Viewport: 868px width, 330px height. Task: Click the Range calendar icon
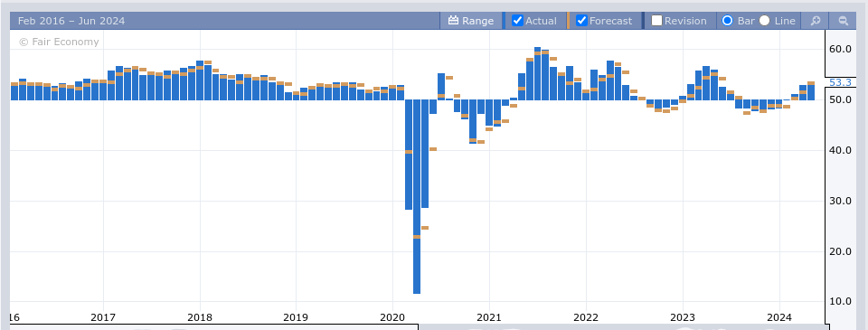click(453, 21)
